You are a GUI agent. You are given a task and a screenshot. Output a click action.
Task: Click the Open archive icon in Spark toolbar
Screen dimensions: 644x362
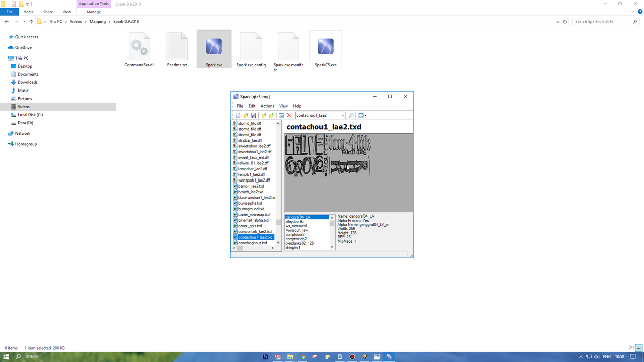tap(246, 115)
